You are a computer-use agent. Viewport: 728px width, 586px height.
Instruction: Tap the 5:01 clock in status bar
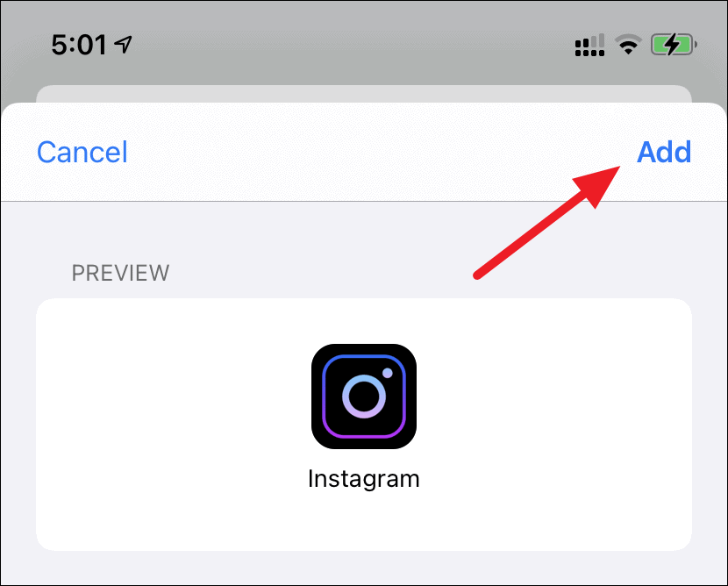tap(79, 45)
